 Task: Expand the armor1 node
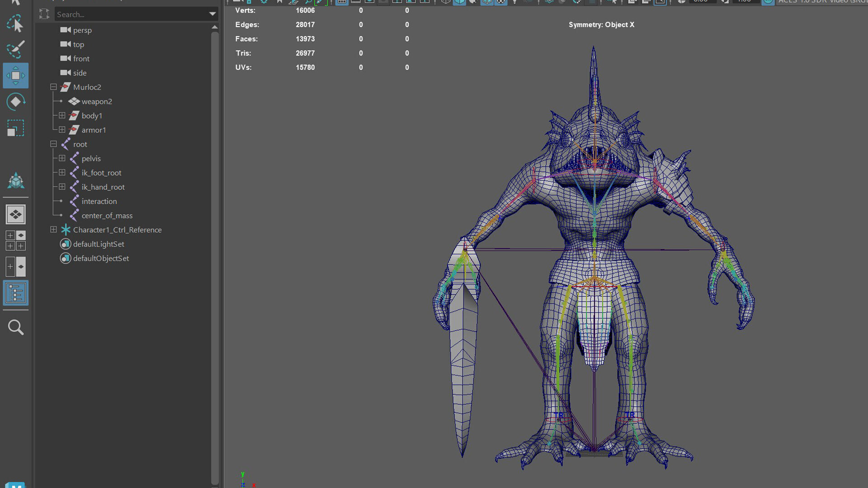click(62, 130)
